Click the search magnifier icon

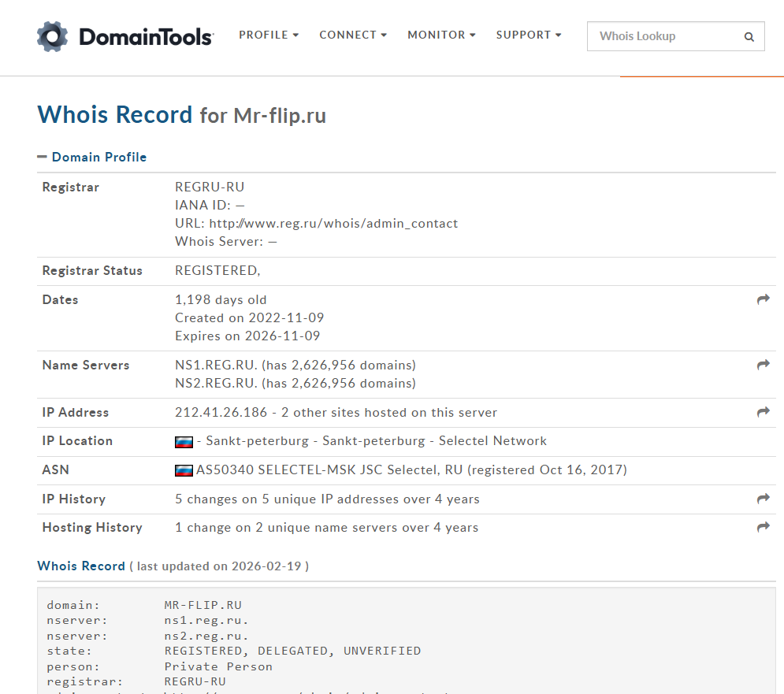pyautogui.click(x=749, y=36)
